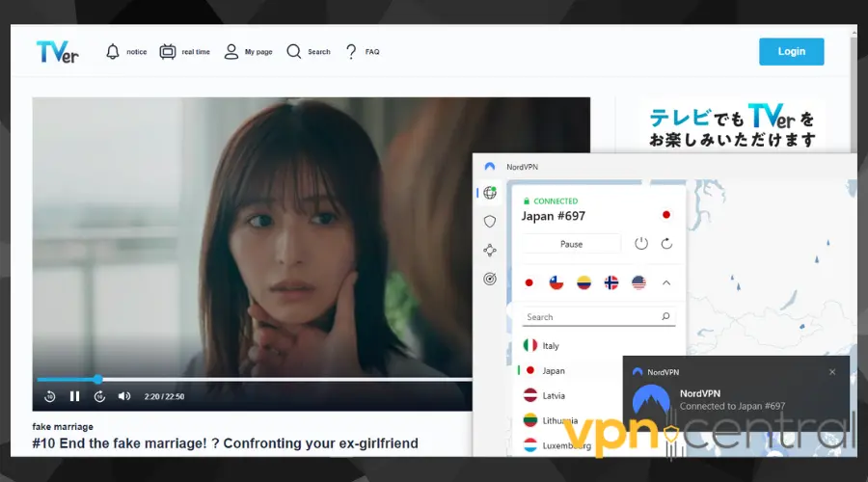
Task: Click the CONNECTED status label
Action: 556,201
